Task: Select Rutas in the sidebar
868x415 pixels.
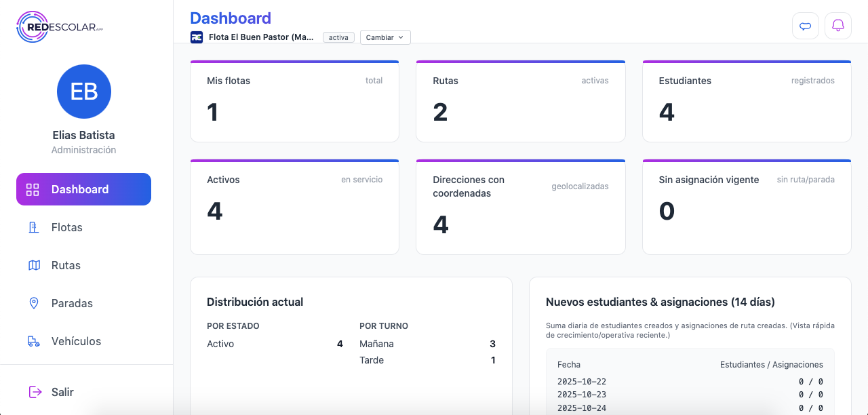Action: coord(66,265)
